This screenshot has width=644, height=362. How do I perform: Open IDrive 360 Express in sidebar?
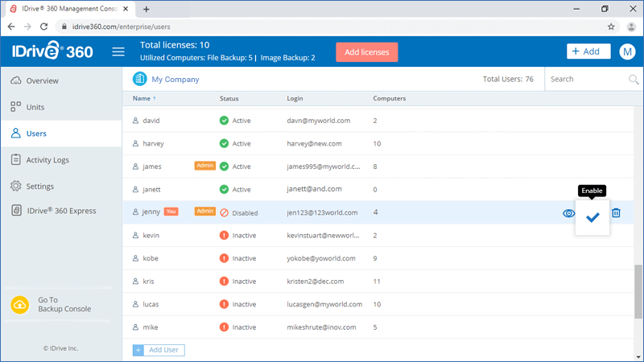(x=62, y=211)
